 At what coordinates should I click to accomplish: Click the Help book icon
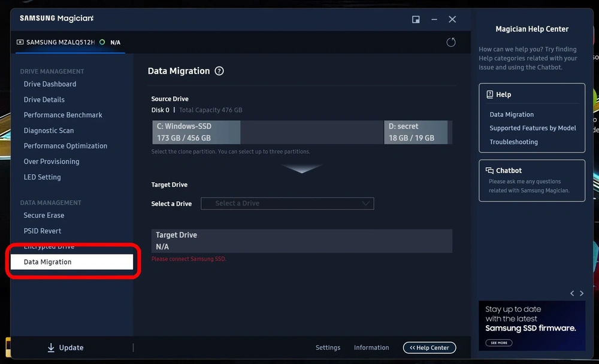(489, 95)
